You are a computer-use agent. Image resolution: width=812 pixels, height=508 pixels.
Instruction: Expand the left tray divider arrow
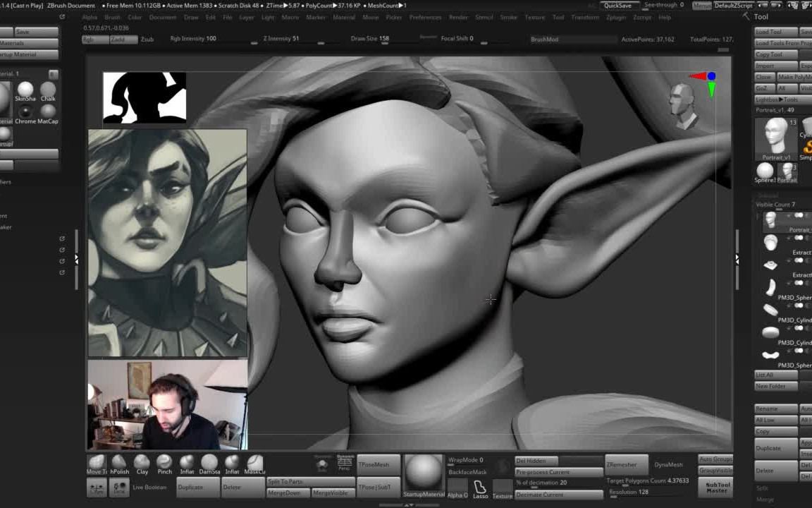(77, 259)
